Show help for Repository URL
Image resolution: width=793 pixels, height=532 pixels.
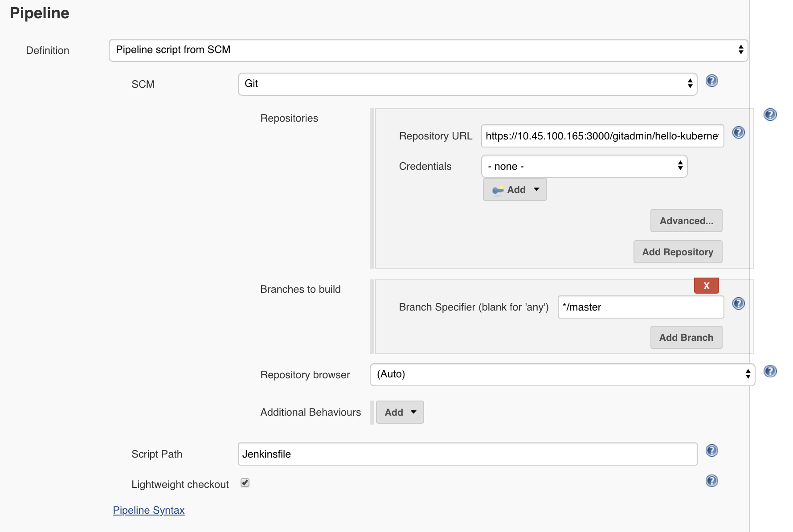point(739,132)
